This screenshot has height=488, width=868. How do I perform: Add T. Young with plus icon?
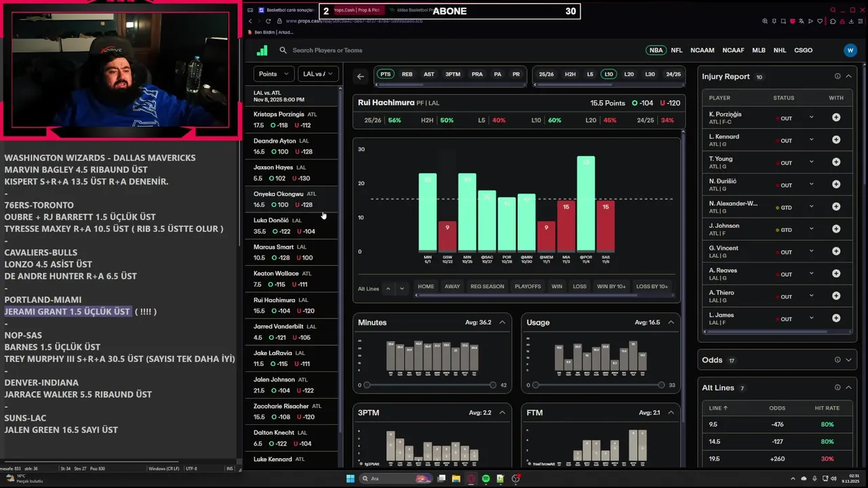[x=836, y=163]
